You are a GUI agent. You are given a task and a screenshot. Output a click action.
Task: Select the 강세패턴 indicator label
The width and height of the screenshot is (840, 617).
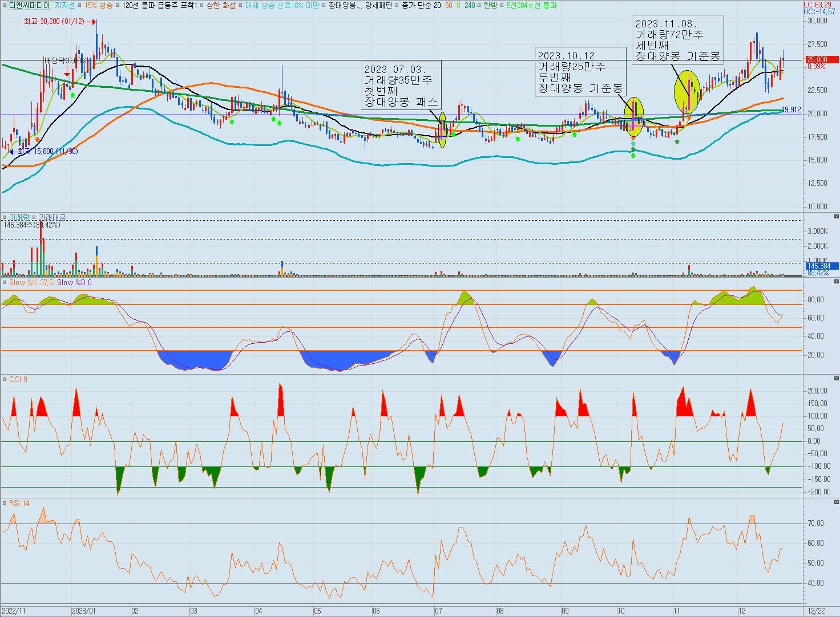379,5
